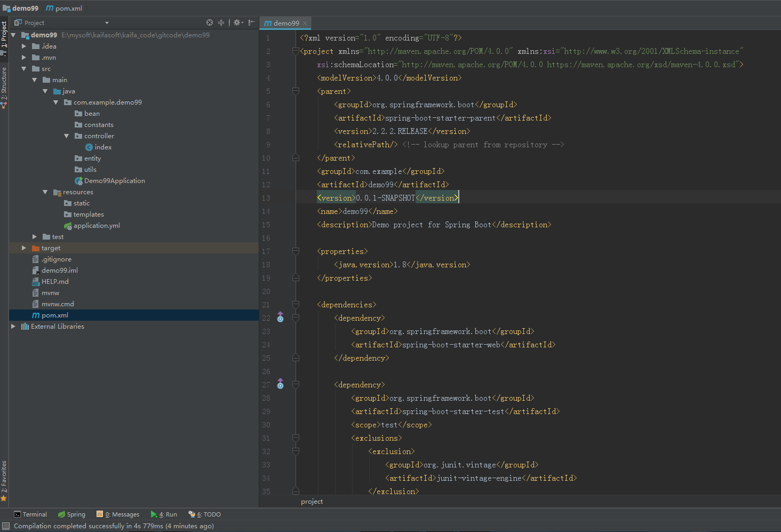Expand External Libraries node
The height and width of the screenshot is (532, 781).
point(13,327)
